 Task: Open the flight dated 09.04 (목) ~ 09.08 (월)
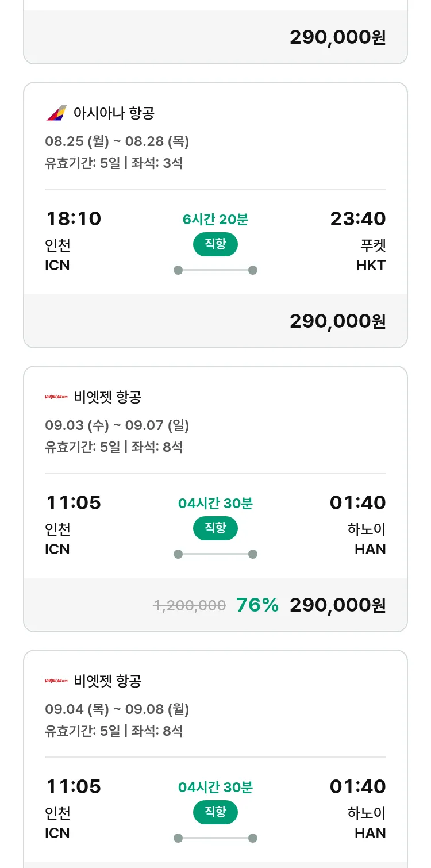[117, 709]
